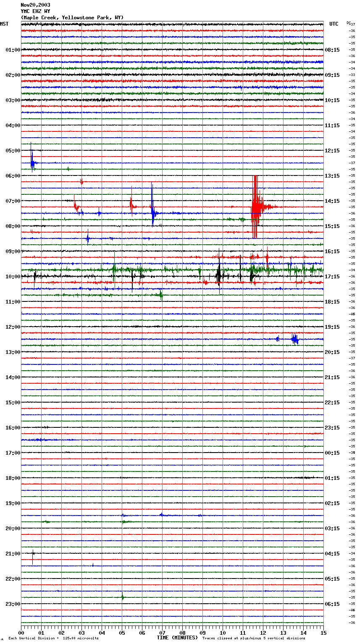The width and height of the screenshot is (357, 644).
Task: Click the date label Nov20,2003
Action: click(x=36, y=5)
